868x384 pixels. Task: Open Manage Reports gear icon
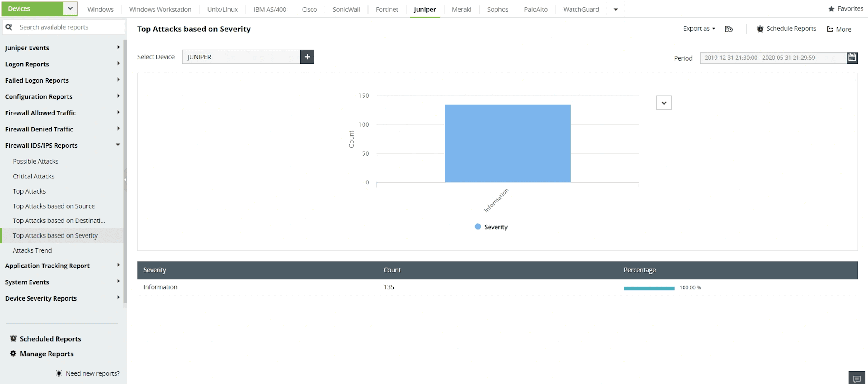[13, 353]
